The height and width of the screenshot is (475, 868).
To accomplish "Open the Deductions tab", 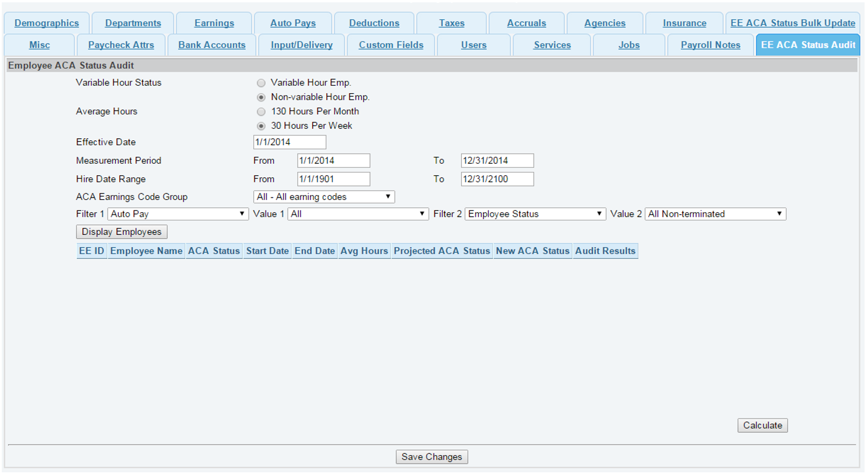I will [373, 23].
